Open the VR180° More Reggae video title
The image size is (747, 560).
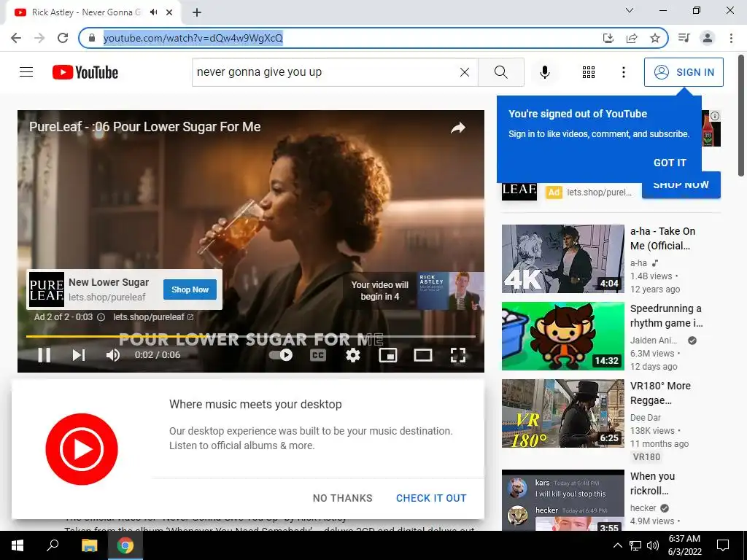660,393
